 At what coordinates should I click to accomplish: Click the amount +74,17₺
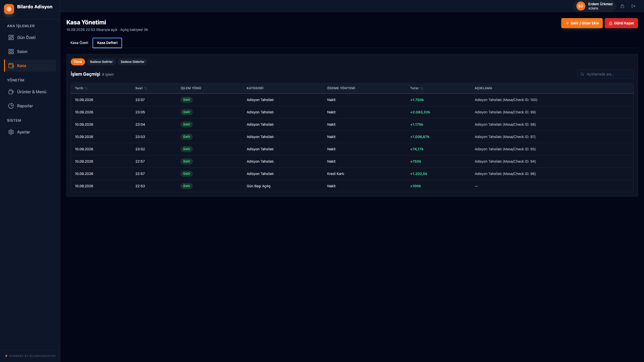[417, 149]
